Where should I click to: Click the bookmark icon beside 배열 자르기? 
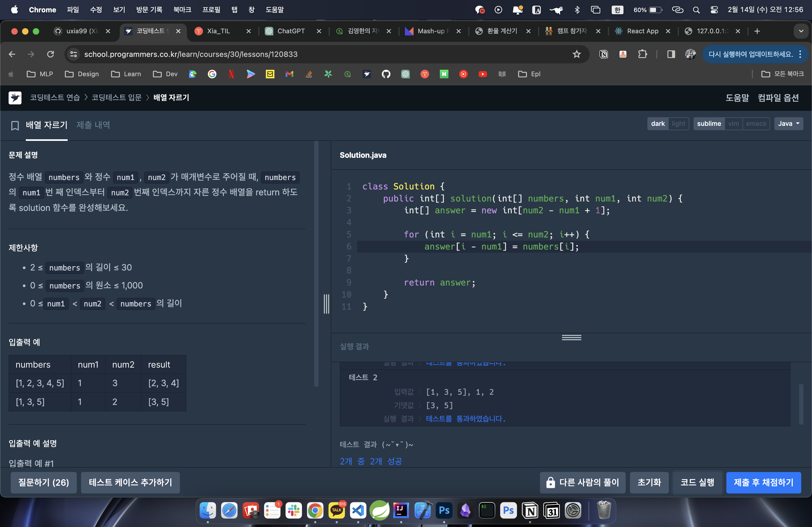point(15,125)
